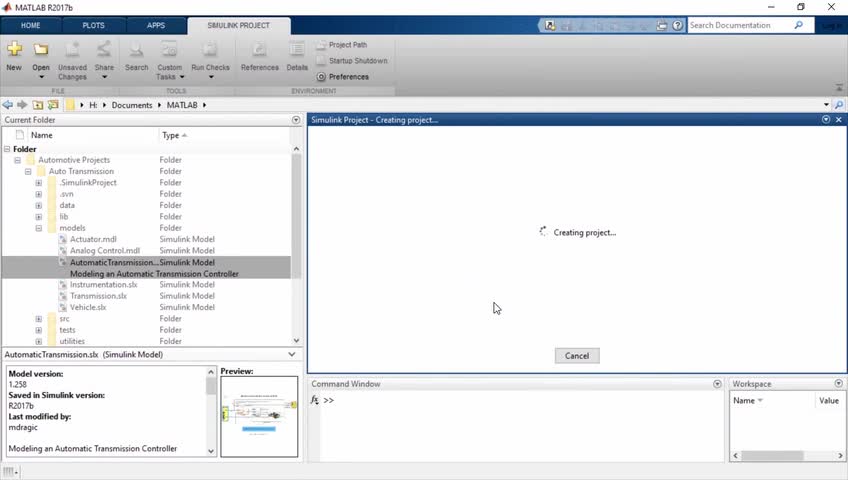Expand the .SimulinkProject folder

tap(38, 183)
